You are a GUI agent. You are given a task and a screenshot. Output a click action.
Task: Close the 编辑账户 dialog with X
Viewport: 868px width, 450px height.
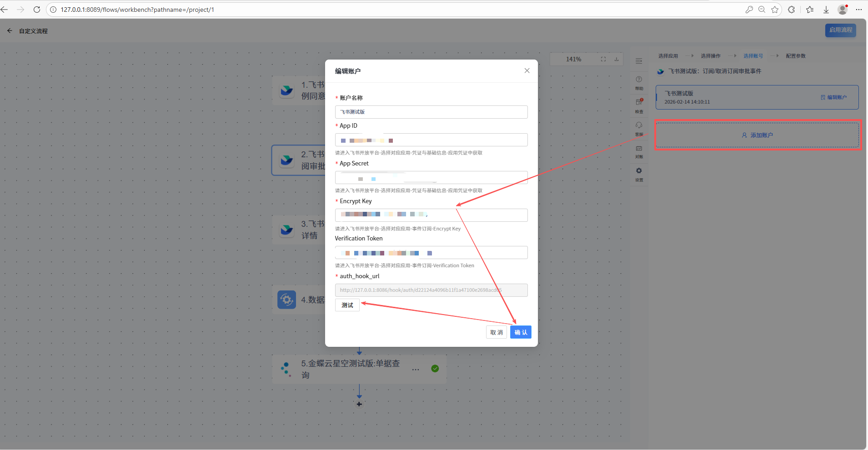[527, 70]
